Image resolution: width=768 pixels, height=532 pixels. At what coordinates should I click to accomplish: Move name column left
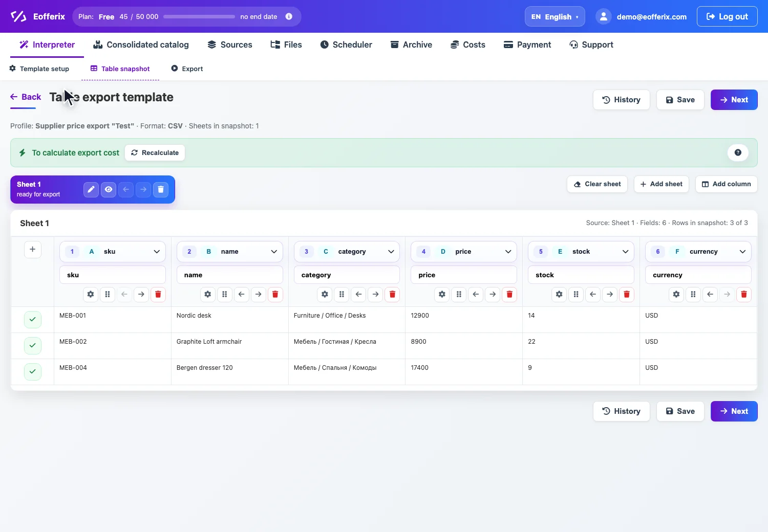click(242, 294)
